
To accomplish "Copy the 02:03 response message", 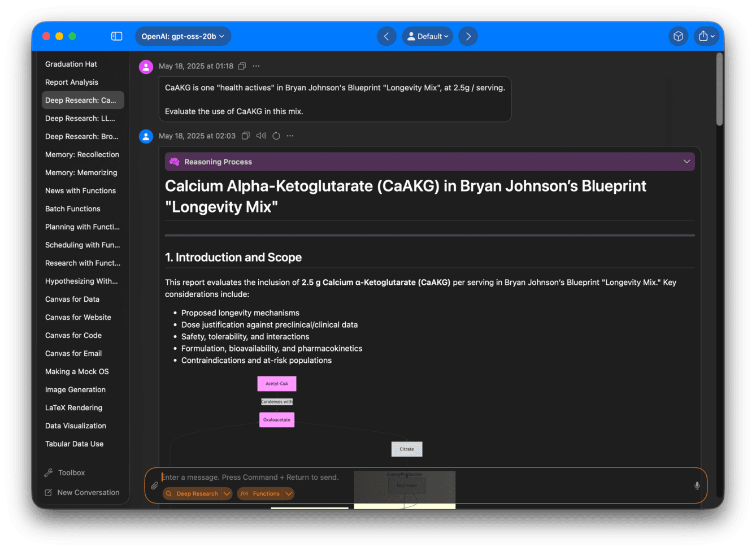I will 246,136.
